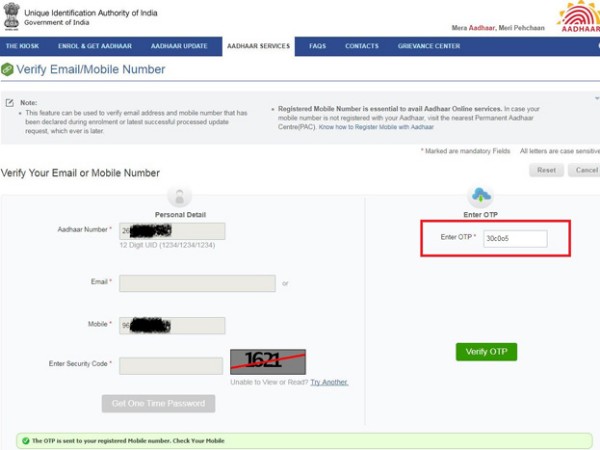600x450 pixels.
Task: Click the Reset button
Action: pyautogui.click(x=546, y=170)
